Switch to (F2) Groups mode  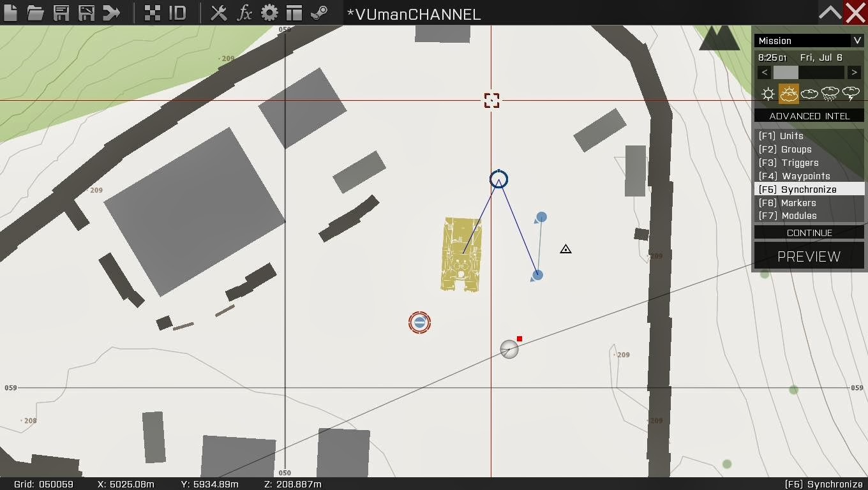(809, 149)
